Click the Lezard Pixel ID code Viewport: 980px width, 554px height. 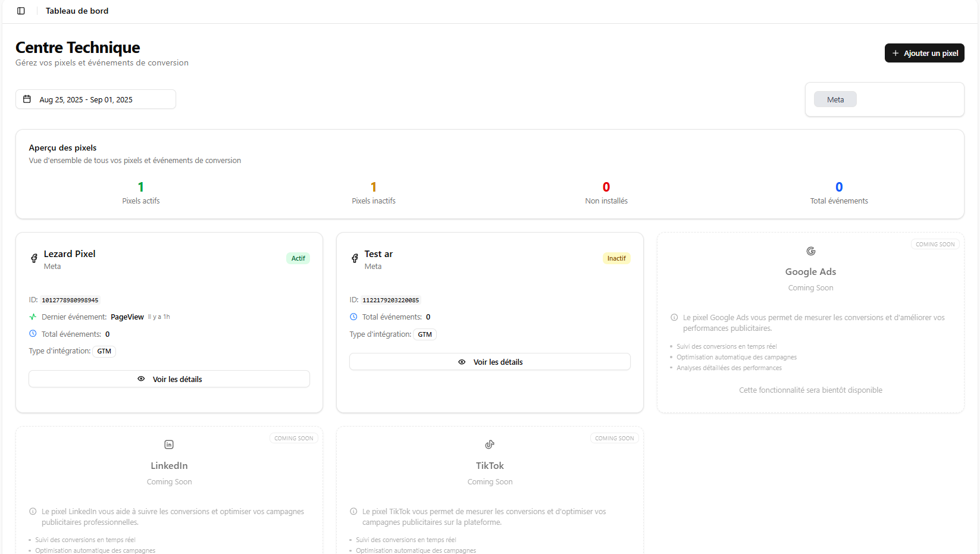tap(70, 301)
